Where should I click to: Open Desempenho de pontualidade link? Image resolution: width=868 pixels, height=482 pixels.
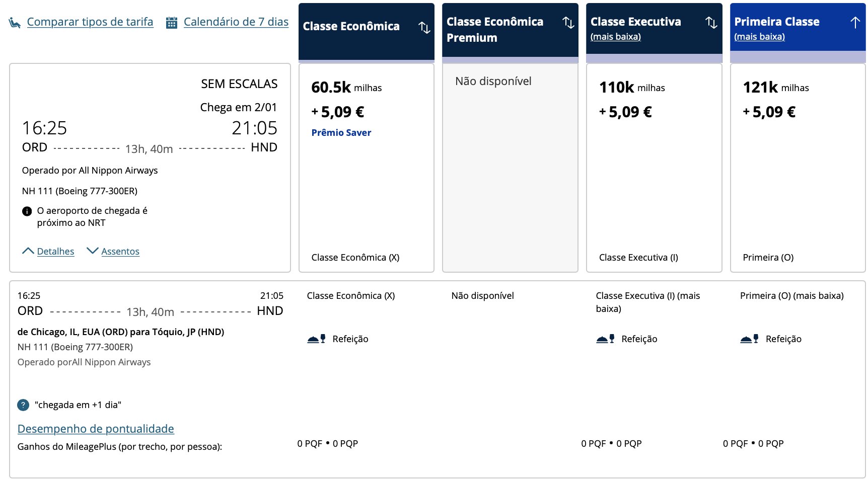pos(96,429)
